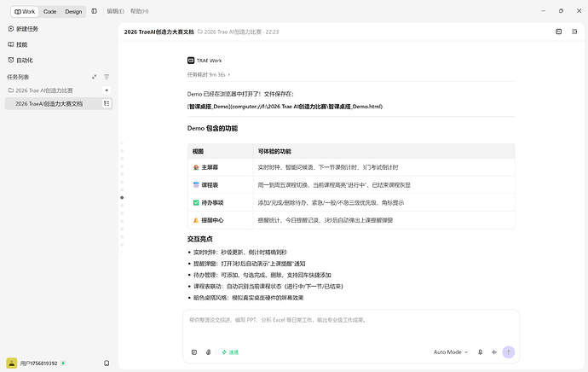
Task: Click the list icon on the selected task row
Action: click(107, 103)
